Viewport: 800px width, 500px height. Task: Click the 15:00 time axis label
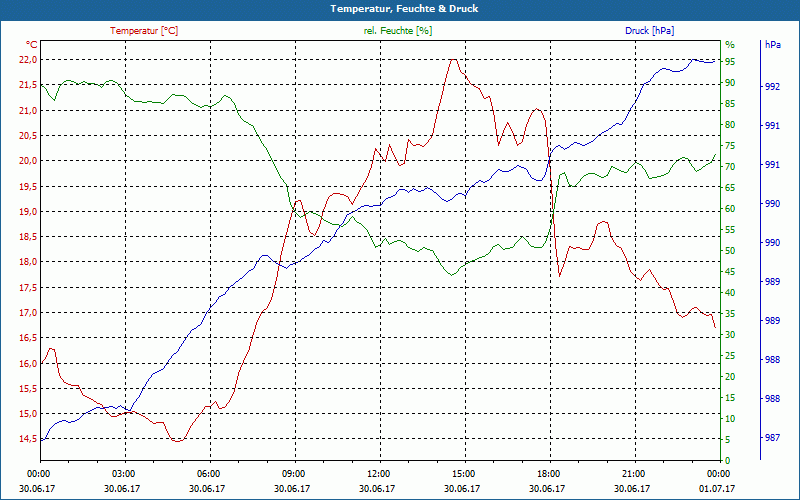click(463, 473)
